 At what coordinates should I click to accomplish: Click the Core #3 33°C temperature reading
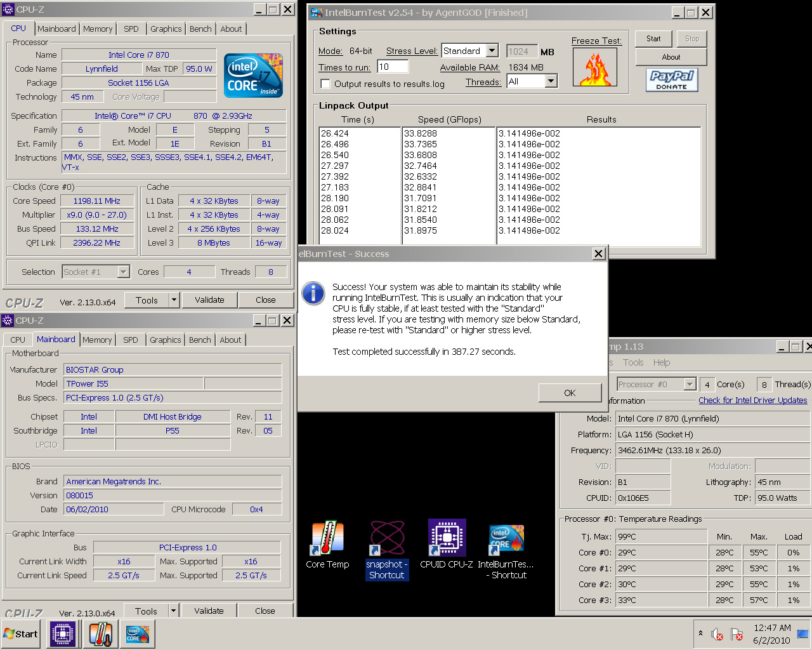click(661, 600)
